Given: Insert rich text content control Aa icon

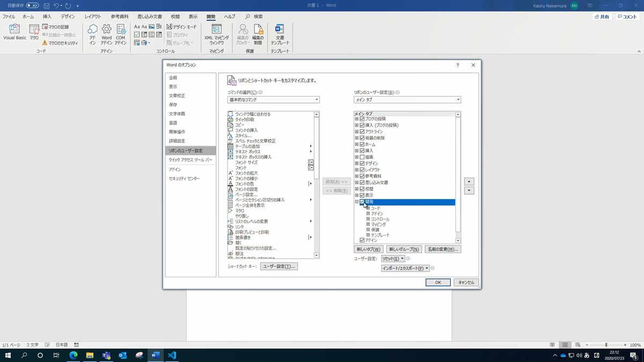Looking at the screenshot, I should pos(137,27).
